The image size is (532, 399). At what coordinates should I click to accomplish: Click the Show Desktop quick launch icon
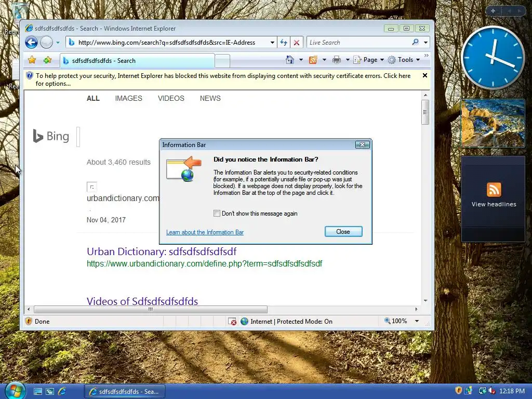click(37, 392)
